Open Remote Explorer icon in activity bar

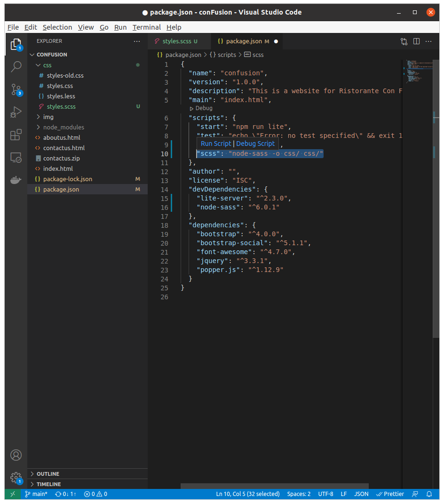[16, 158]
